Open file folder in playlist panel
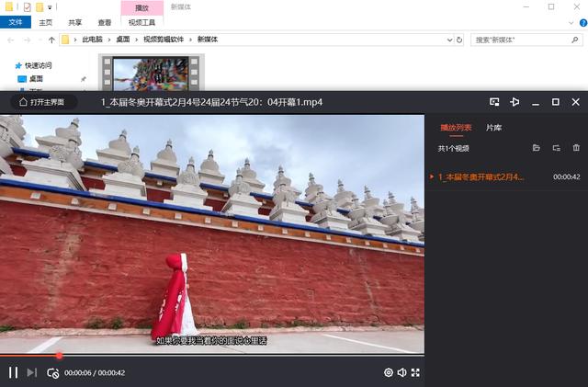The height and width of the screenshot is (387, 588). point(537,148)
